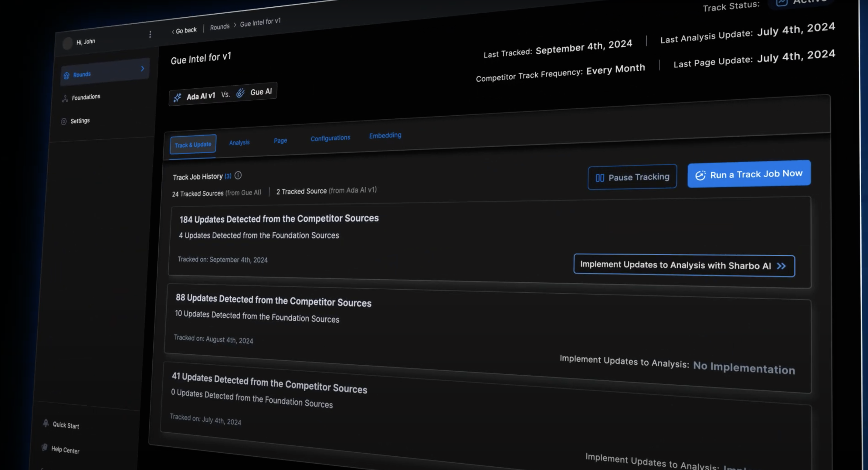Click the Ada AI v1 sparkle icon
Screen dimensions: 868x470
(177, 98)
